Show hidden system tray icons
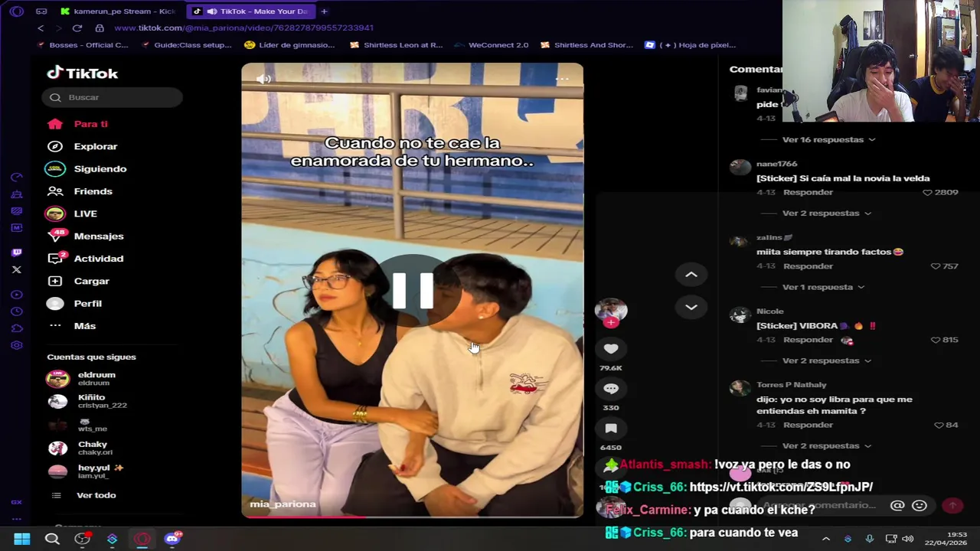 [825, 539]
